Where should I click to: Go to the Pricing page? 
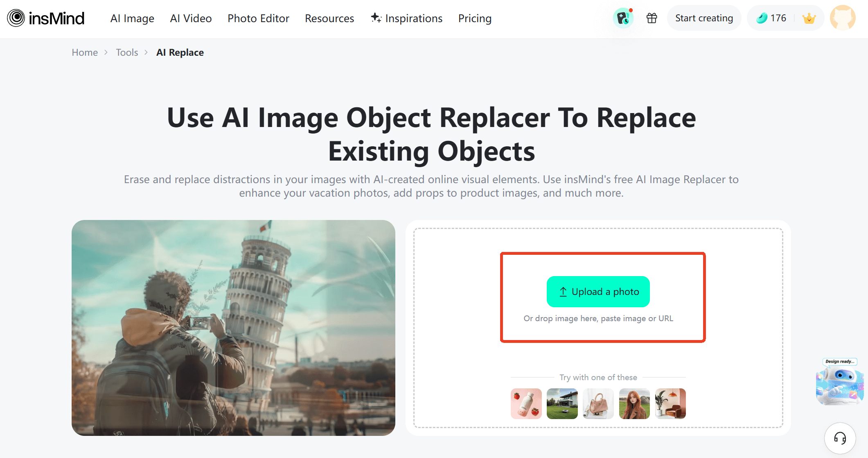click(475, 18)
